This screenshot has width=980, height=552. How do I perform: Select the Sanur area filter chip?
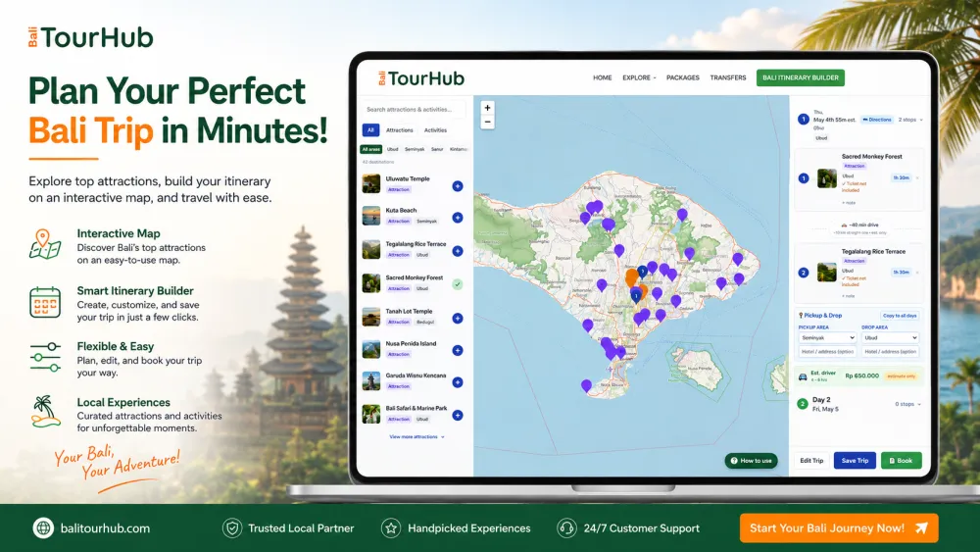pos(437,149)
